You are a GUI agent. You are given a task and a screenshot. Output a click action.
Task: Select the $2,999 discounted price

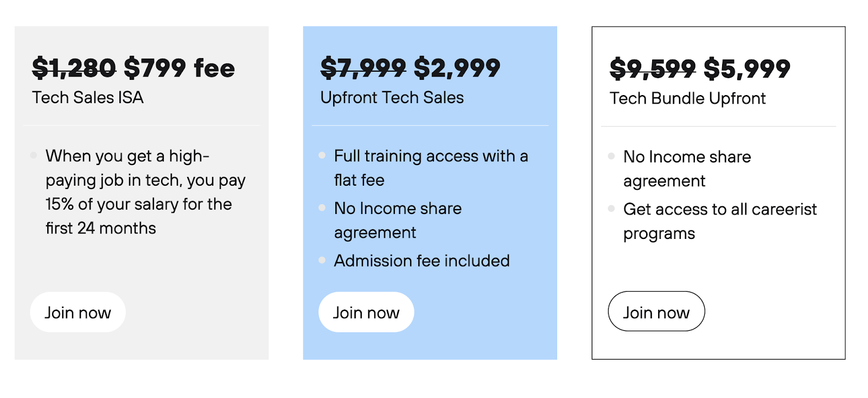click(457, 68)
